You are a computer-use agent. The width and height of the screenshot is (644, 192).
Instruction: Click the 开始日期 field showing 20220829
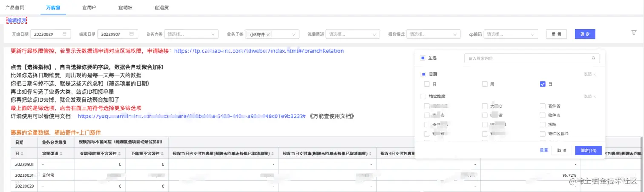pyautogui.click(x=50, y=34)
